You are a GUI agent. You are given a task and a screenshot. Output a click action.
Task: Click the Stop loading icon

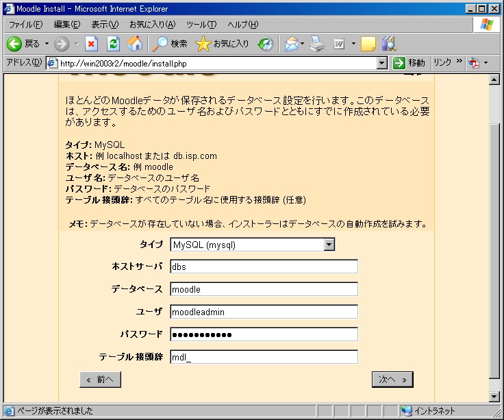[91, 44]
